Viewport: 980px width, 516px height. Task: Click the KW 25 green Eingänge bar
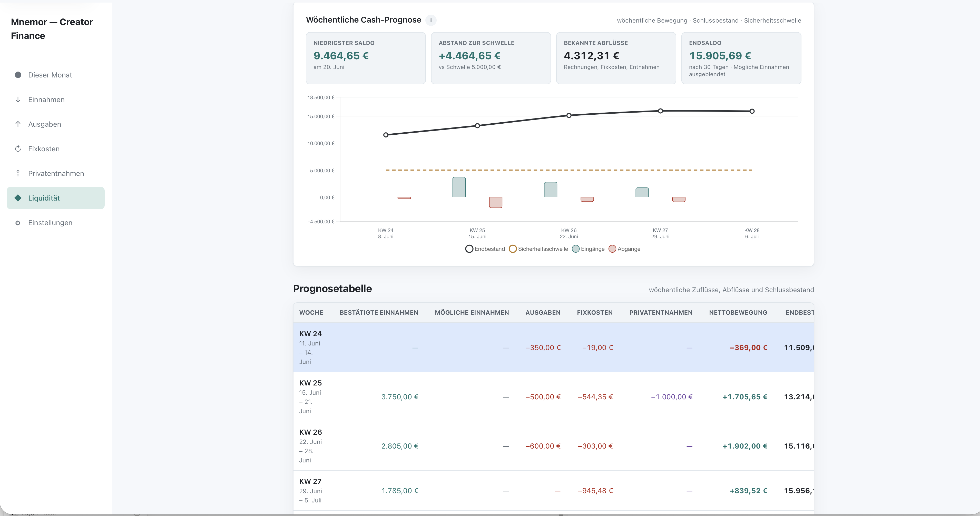pos(459,187)
